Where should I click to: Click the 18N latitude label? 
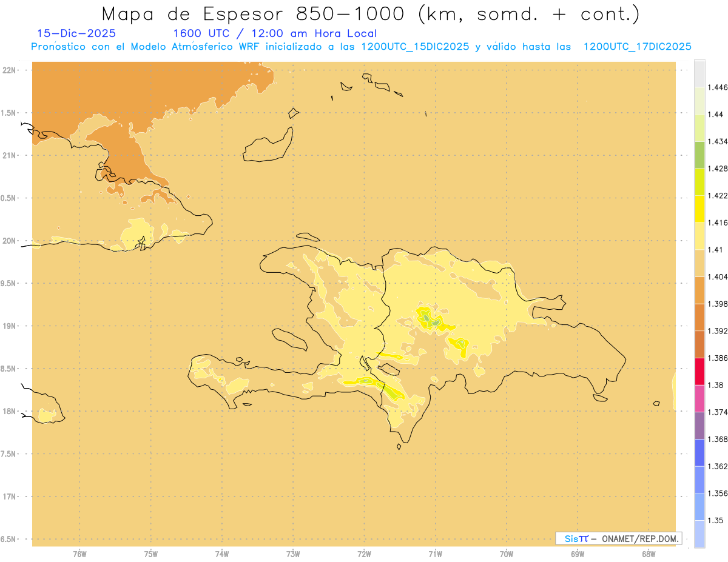pos(10,411)
